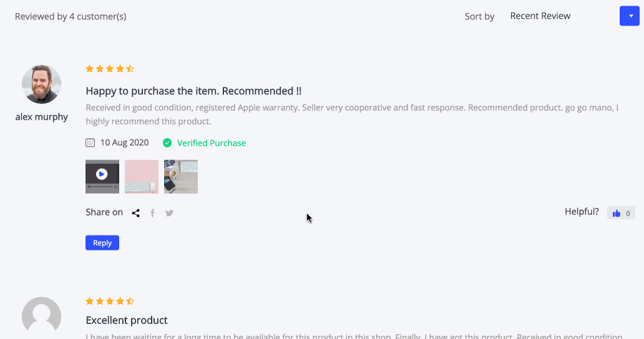Click the grey default avatar of second reviewer

coord(41,317)
